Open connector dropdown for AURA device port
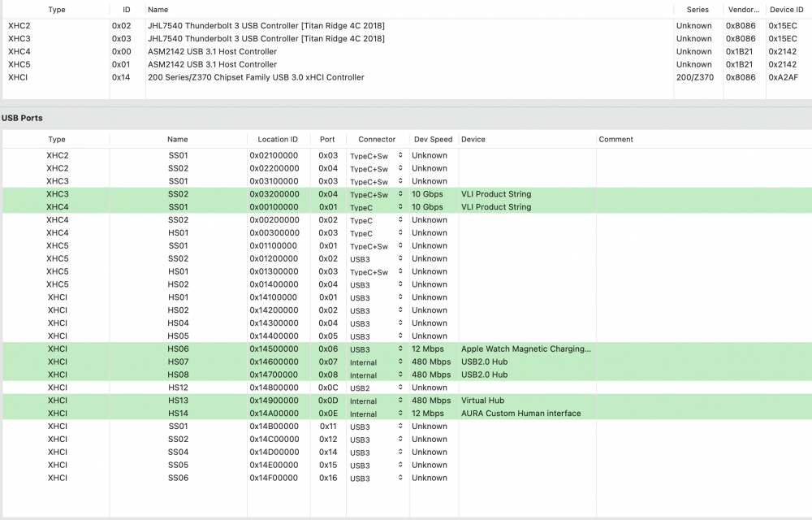 [x=377, y=414]
